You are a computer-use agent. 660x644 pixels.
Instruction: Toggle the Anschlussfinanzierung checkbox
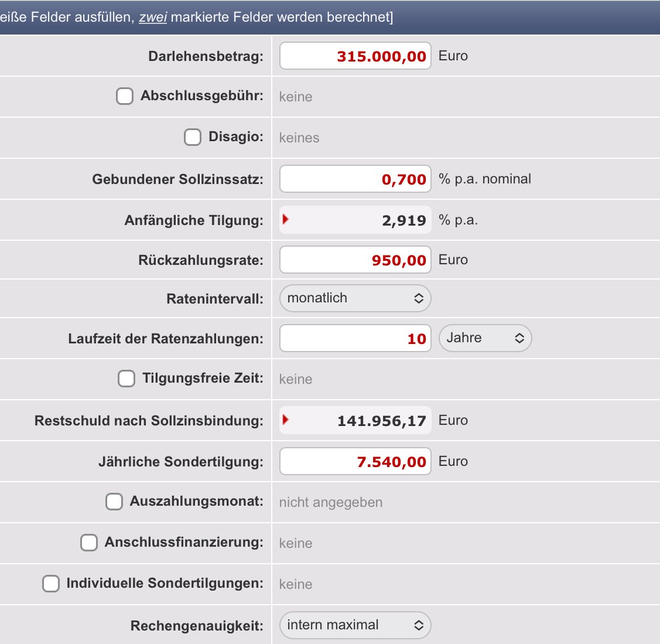(x=89, y=543)
